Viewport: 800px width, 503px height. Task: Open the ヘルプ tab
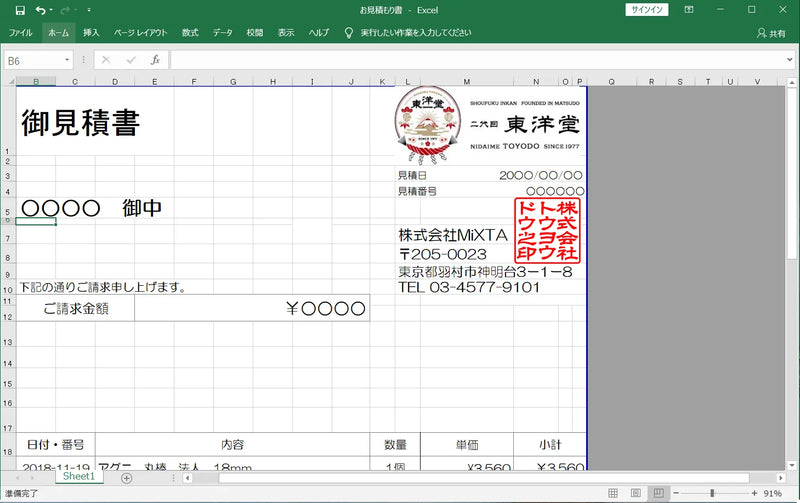tap(319, 33)
